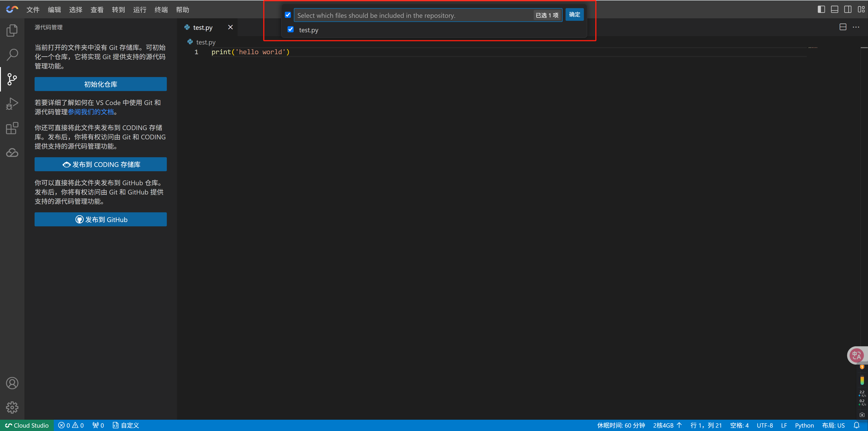Open the 终端 menu
The image size is (868, 431).
pos(161,10)
